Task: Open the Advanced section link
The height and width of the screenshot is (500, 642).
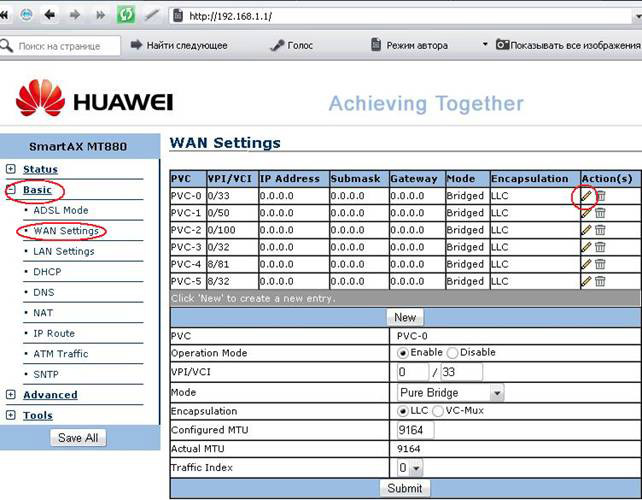Action: point(50,395)
